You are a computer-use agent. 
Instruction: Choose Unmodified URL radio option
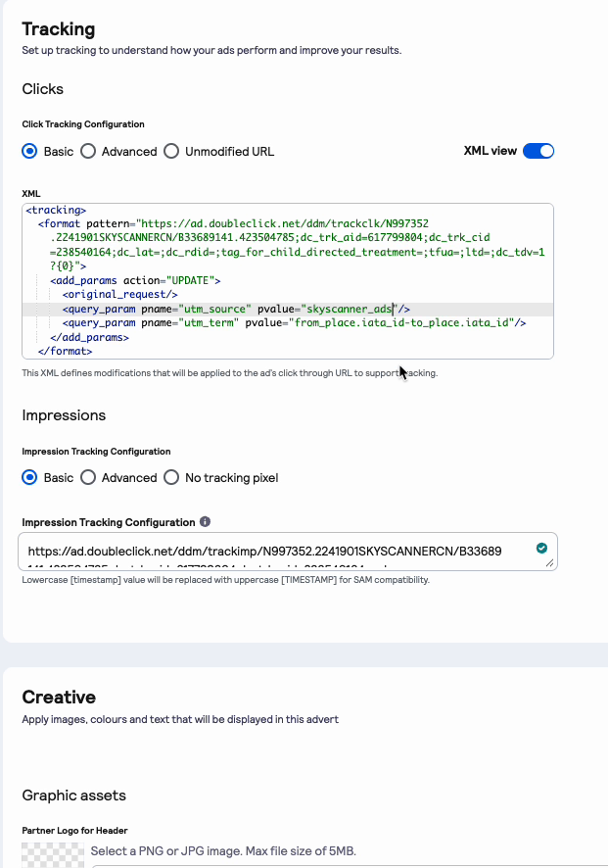[x=171, y=151]
